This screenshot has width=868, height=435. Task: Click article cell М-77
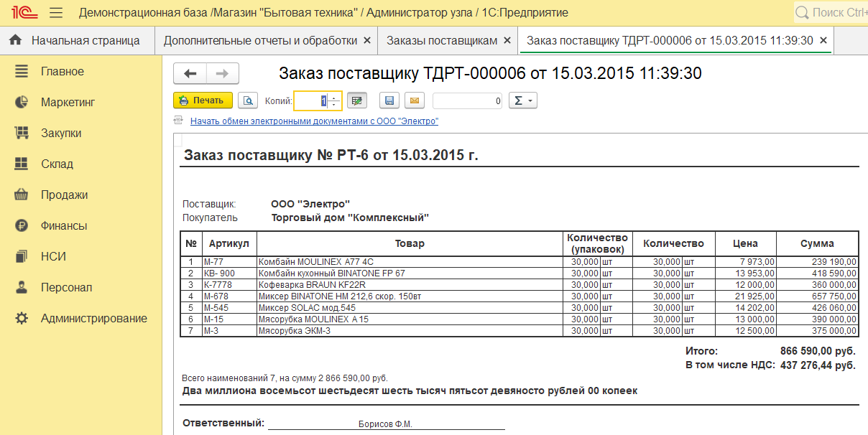tap(229, 262)
